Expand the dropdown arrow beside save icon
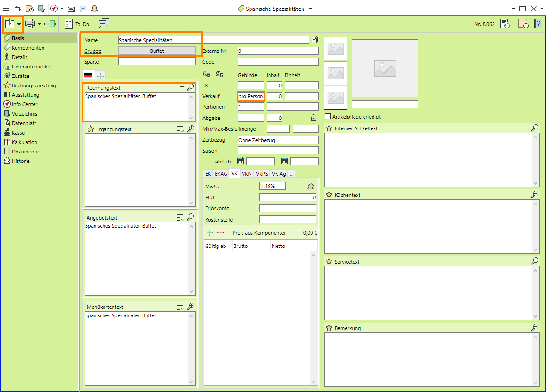546x392 pixels. 19,24
